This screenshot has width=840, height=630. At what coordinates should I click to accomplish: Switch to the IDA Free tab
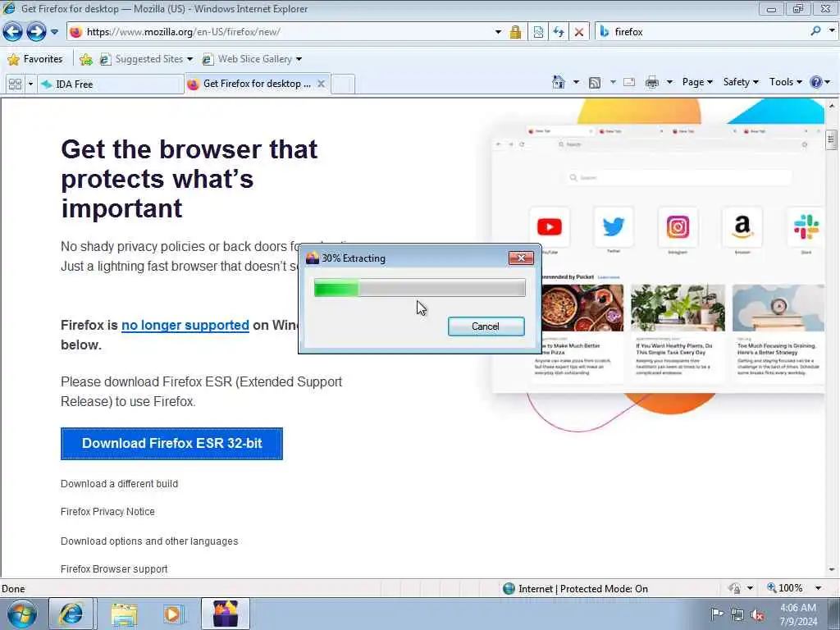tap(110, 84)
